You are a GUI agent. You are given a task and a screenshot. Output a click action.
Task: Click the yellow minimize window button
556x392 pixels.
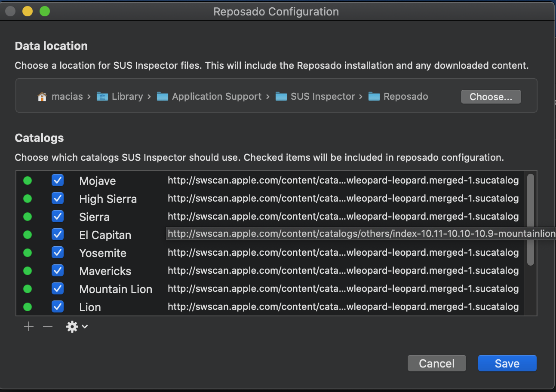coord(28,12)
